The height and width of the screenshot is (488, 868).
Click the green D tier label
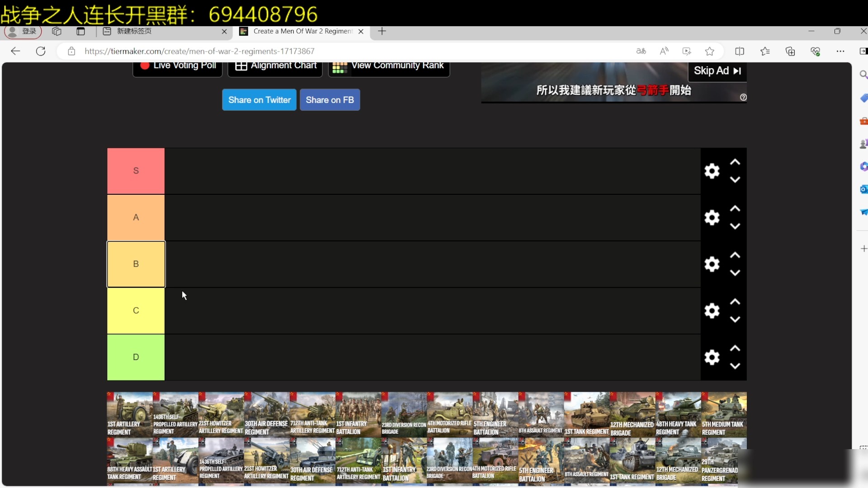(x=136, y=357)
